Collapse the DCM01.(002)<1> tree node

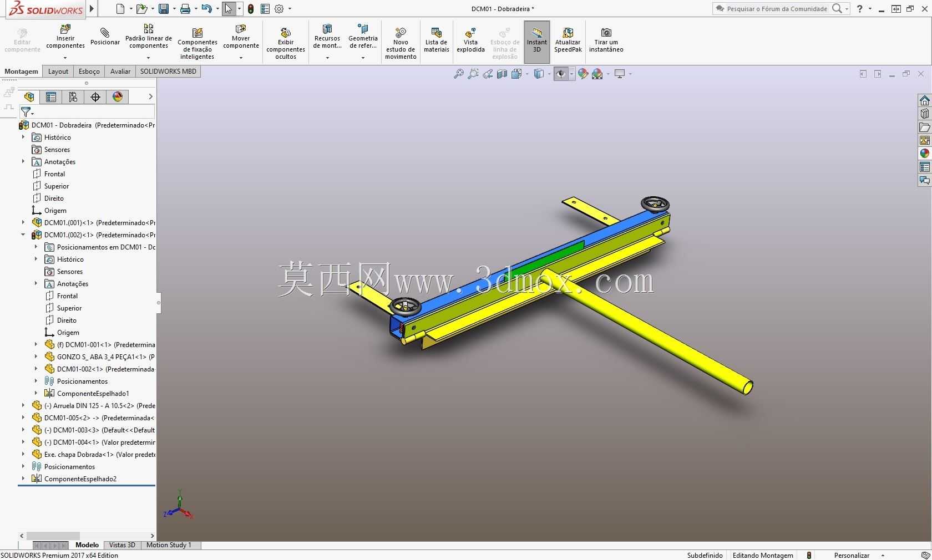pos(23,235)
